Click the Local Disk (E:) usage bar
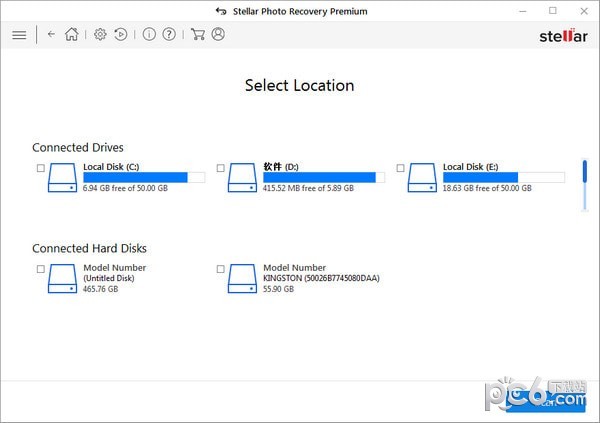The width and height of the screenshot is (600, 423). (503, 177)
